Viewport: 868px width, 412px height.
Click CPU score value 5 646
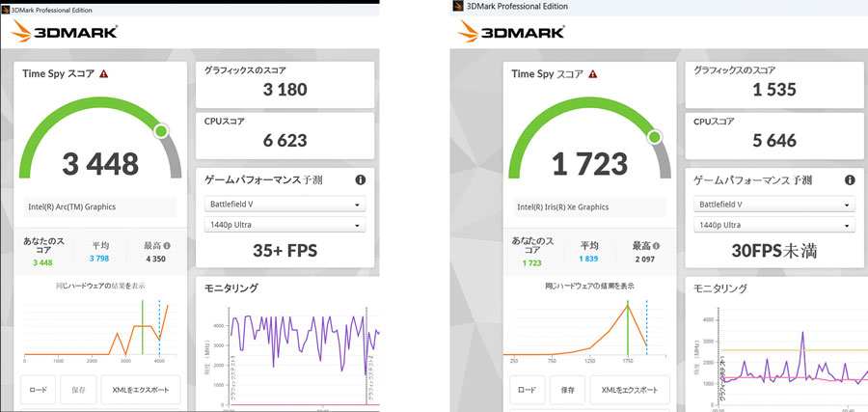774,141
